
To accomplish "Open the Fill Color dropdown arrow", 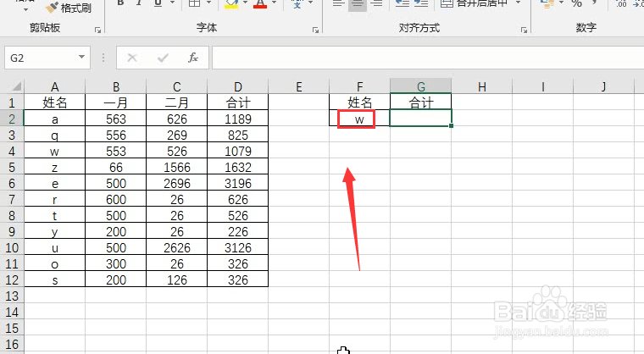I will [x=245, y=3].
